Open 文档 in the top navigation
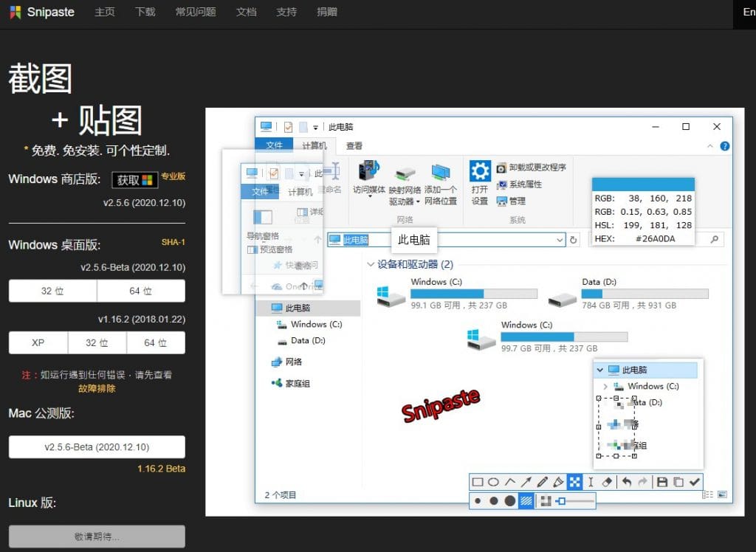The height and width of the screenshot is (552, 756). pyautogui.click(x=246, y=12)
